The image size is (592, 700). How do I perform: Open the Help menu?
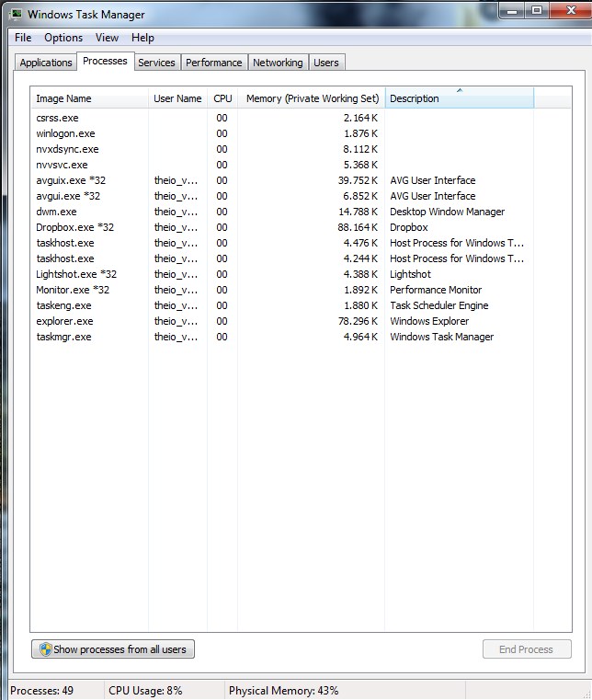(142, 38)
